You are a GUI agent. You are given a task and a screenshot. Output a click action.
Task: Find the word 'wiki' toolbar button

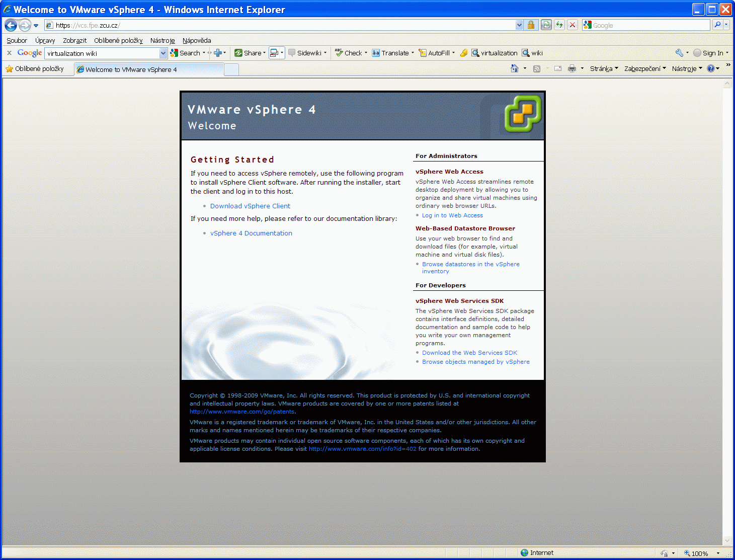click(x=532, y=53)
